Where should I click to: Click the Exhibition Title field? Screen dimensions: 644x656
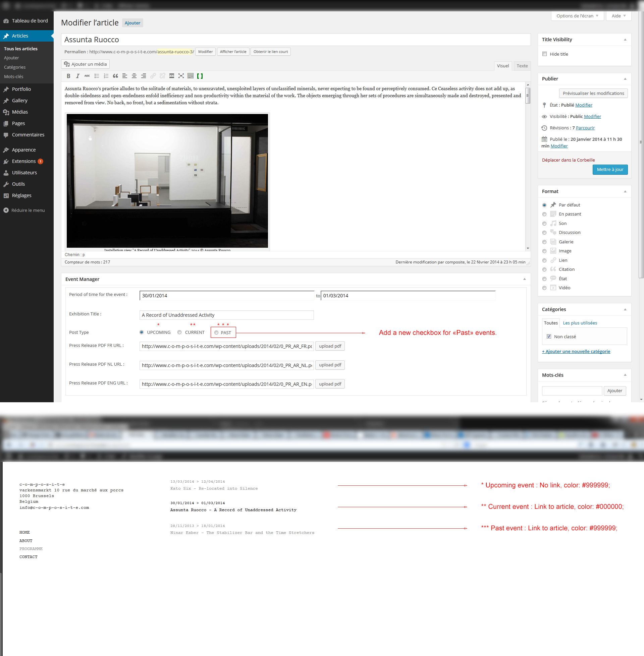coord(226,315)
